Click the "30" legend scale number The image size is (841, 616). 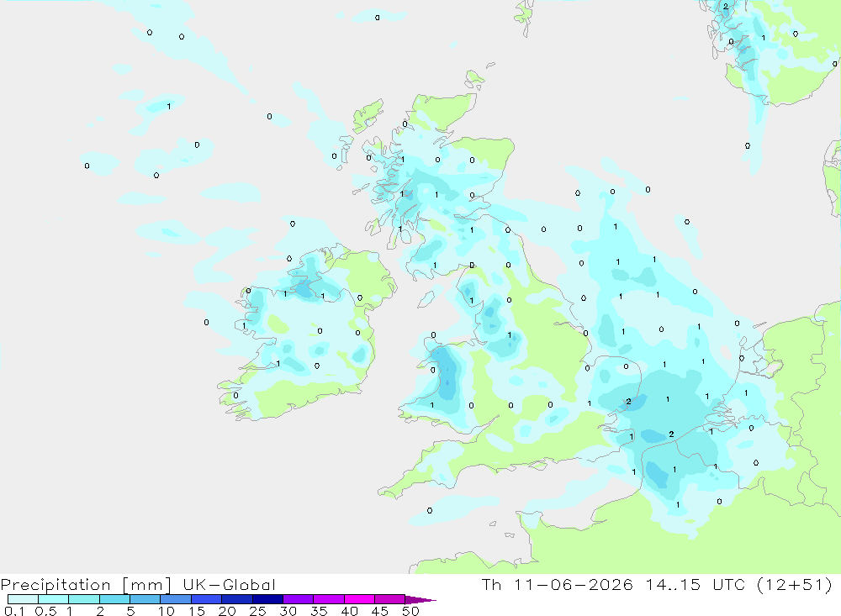tap(288, 611)
